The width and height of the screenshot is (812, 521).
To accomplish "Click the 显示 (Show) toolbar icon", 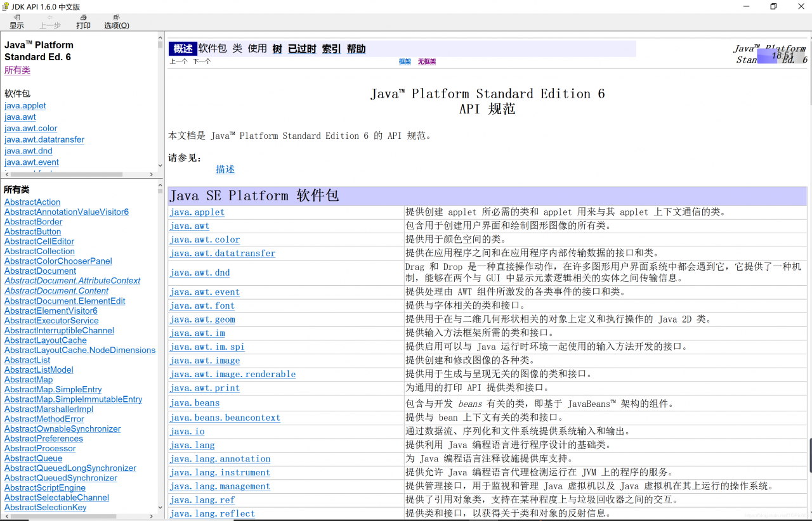I will coord(16,22).
